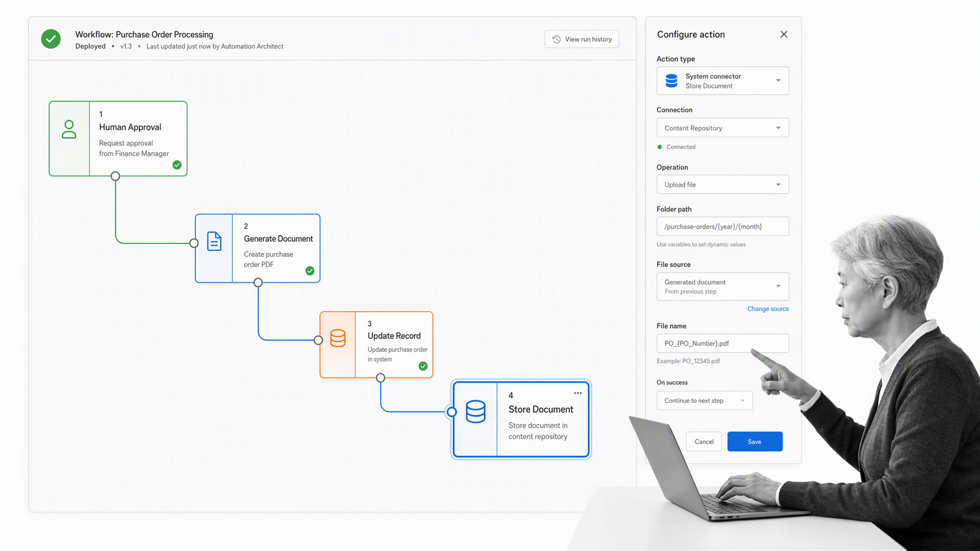
Task: Click the Cancel button
Action: (704, 442)
